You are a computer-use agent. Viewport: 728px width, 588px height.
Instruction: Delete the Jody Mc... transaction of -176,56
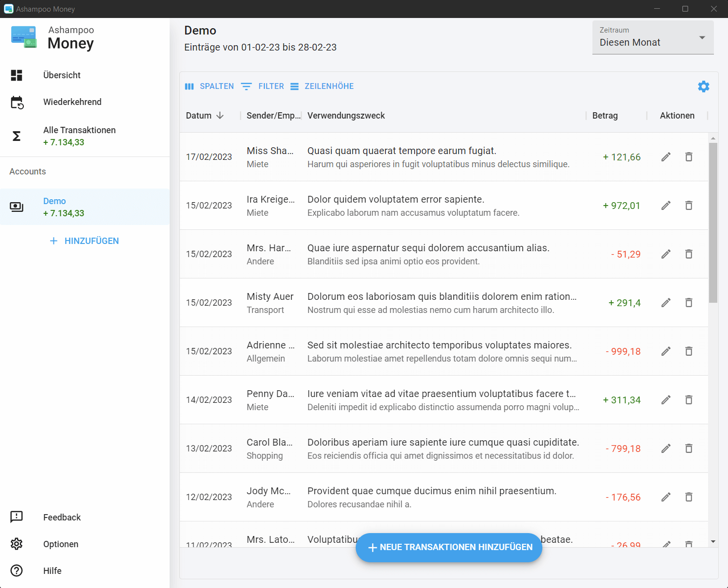click(x=689, y=497)
